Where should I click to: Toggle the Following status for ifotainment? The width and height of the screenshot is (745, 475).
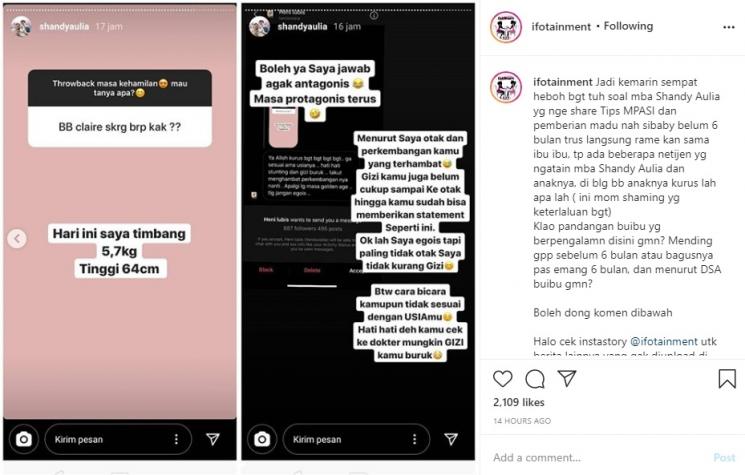[628, 26]
